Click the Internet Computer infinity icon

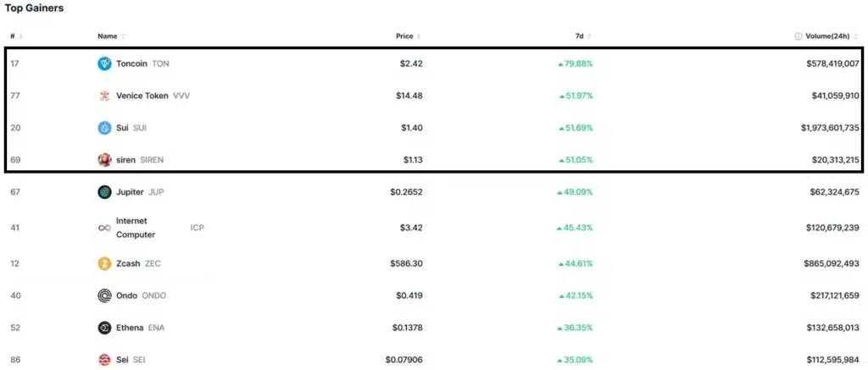click(104, 228)
